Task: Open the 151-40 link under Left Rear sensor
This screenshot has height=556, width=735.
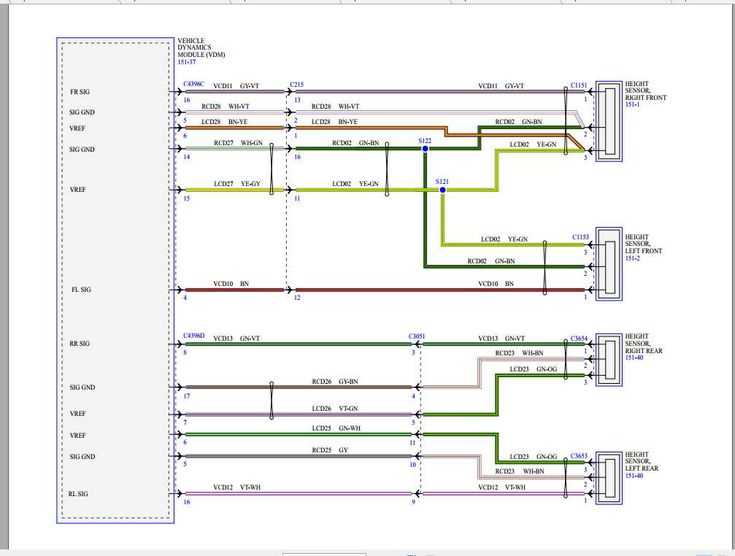Action: tap(634, 475)
